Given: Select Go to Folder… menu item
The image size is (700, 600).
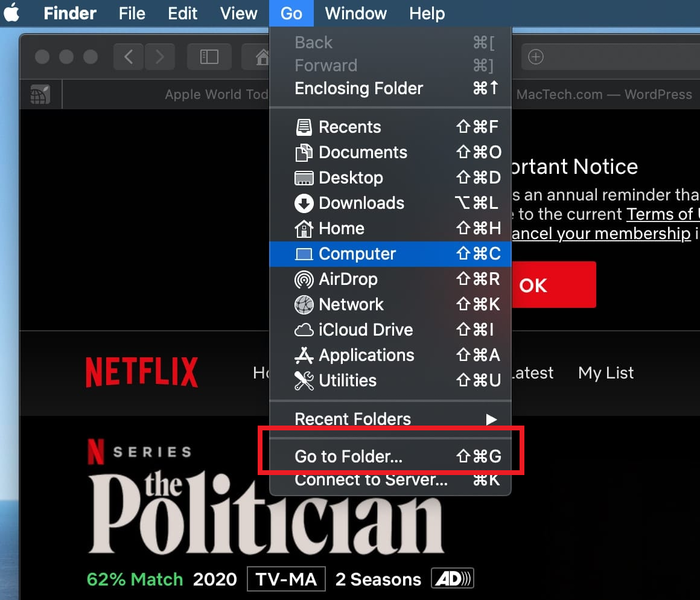Looking at the screenshot, I should coord(390,456).
